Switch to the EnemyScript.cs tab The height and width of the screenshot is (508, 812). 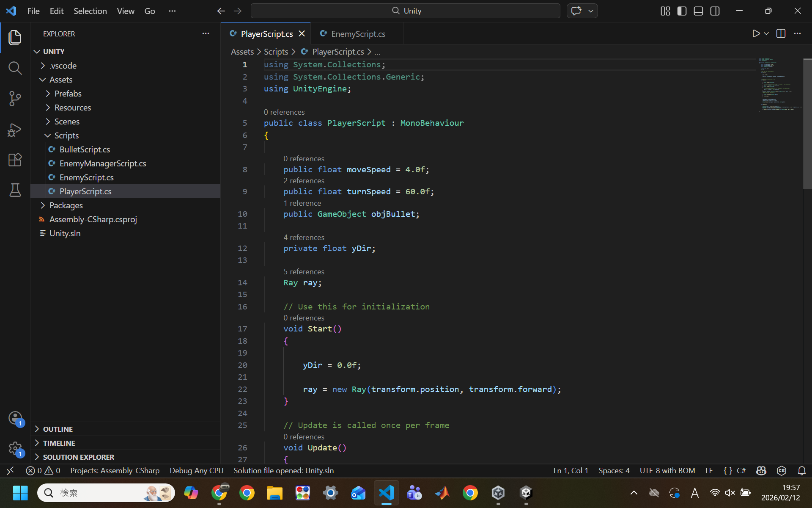[358, 34]
